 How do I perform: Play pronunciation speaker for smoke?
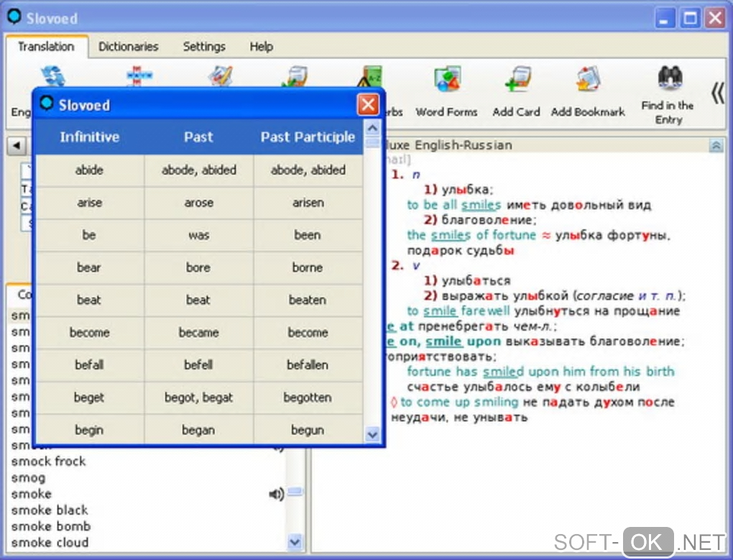coord(276,494)
